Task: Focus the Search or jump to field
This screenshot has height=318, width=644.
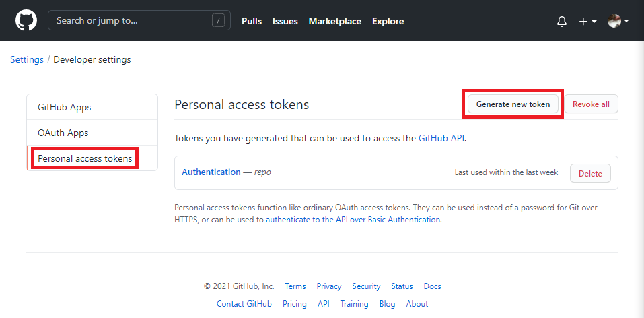Action: tap(139, 21)
